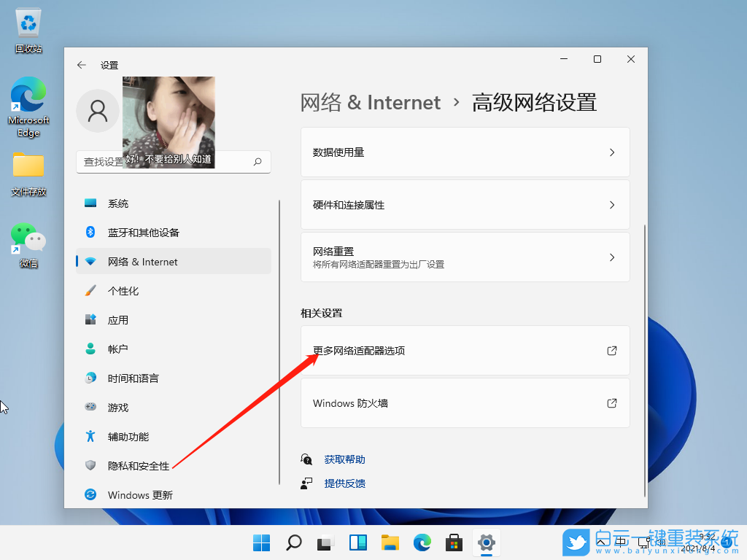Open Windows 防火墙 via its external link icon
Viewport: 747px width, 560px height.
click(x=612, y=403)
